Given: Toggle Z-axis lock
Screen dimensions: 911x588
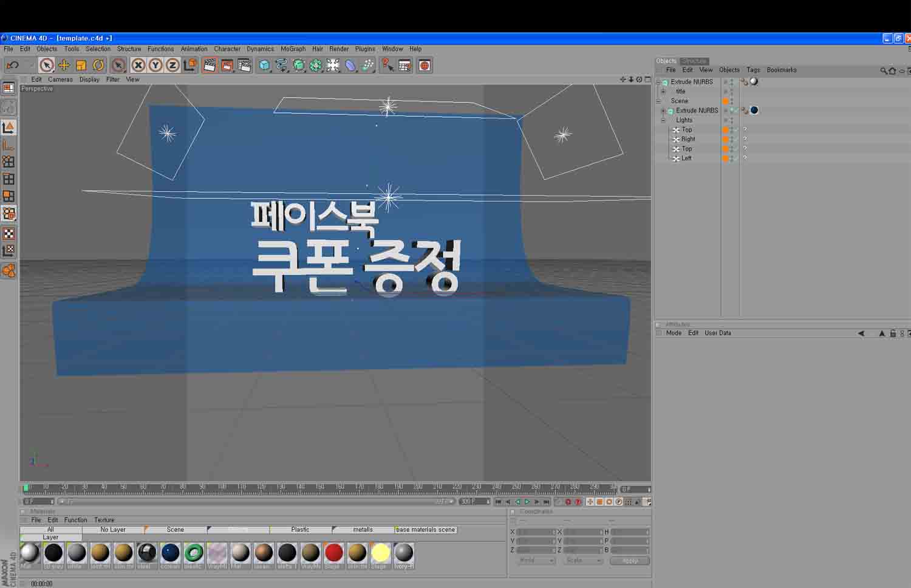Looking at the screenshot, I should [x=172, y=65].
